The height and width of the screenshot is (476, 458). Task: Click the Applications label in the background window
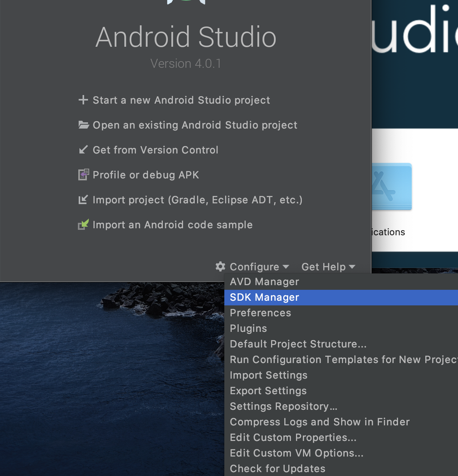pos(388,232)
